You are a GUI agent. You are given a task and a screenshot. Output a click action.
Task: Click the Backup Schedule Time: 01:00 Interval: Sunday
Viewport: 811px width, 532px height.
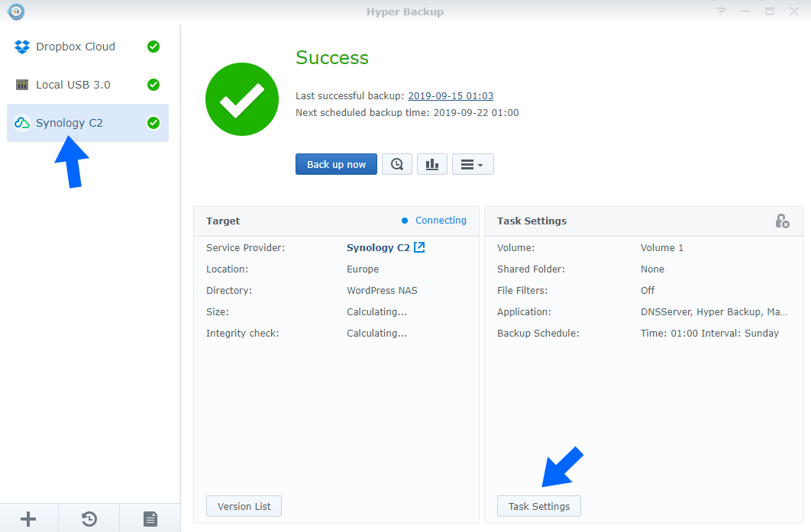pos(709,333)
